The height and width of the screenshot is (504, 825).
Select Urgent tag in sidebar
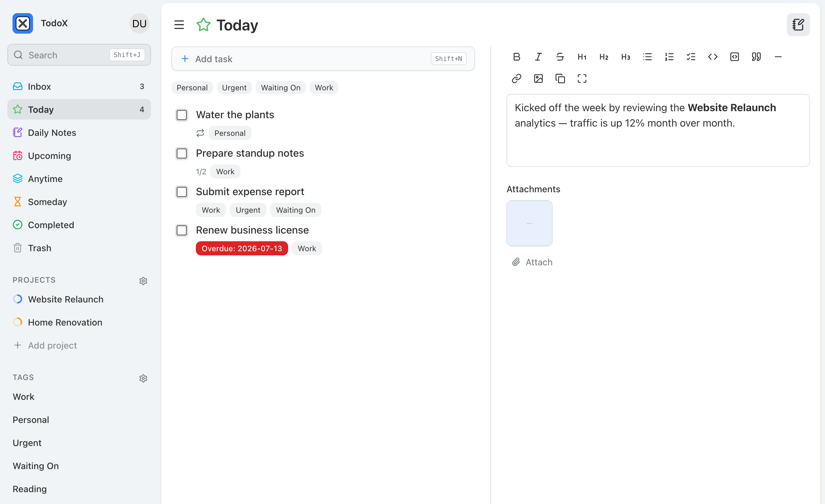[x=79, y=443]
